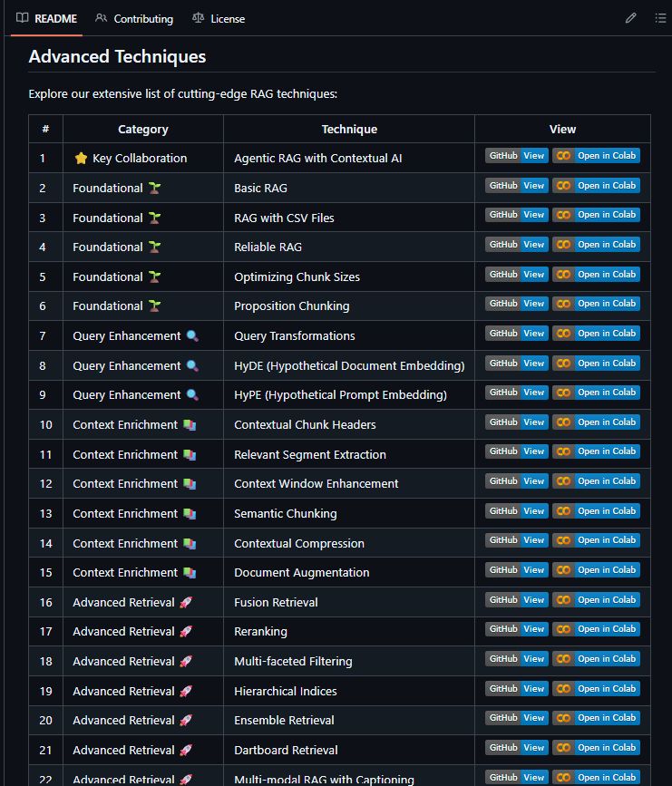Click the Key Collaboration category cell
The height and width of the screenshot is (786, 672).
(x=143, y=158)
